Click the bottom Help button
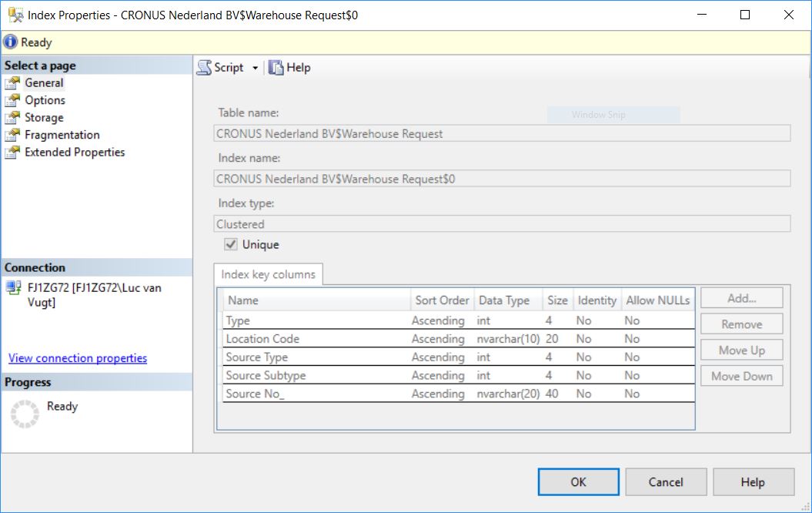This screenshot has height=513, width=812. pyautogui.click(x=754, y=482)
